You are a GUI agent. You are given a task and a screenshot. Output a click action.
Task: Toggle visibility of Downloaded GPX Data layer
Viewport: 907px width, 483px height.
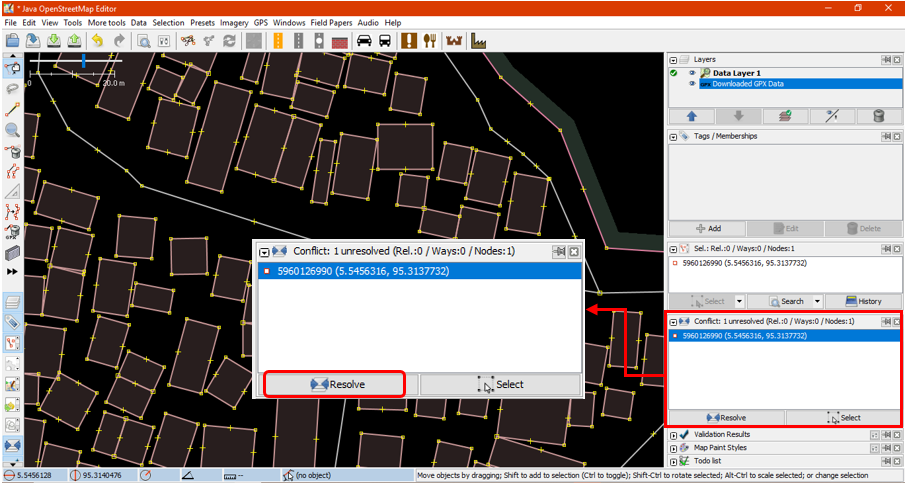point(692,84)
